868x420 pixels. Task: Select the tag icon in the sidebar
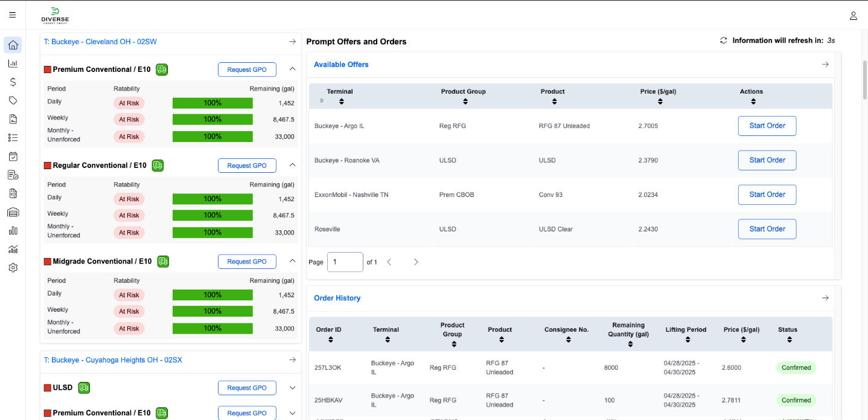[13, 100]
